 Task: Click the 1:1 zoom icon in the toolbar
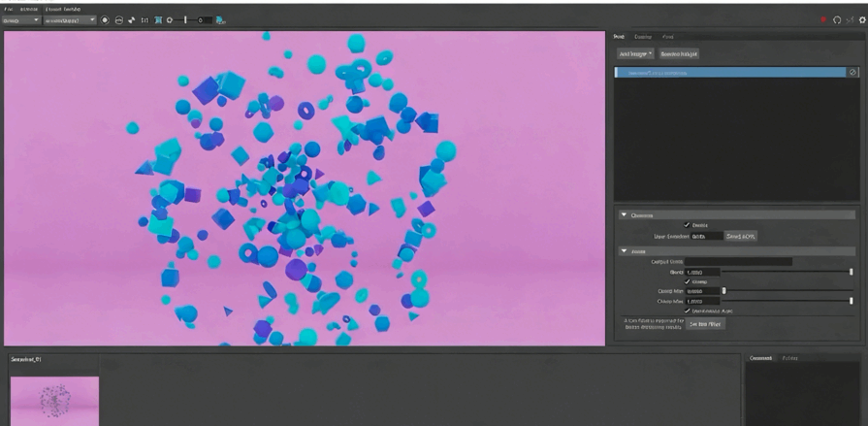pyautogui.click(x=145, y=19)
